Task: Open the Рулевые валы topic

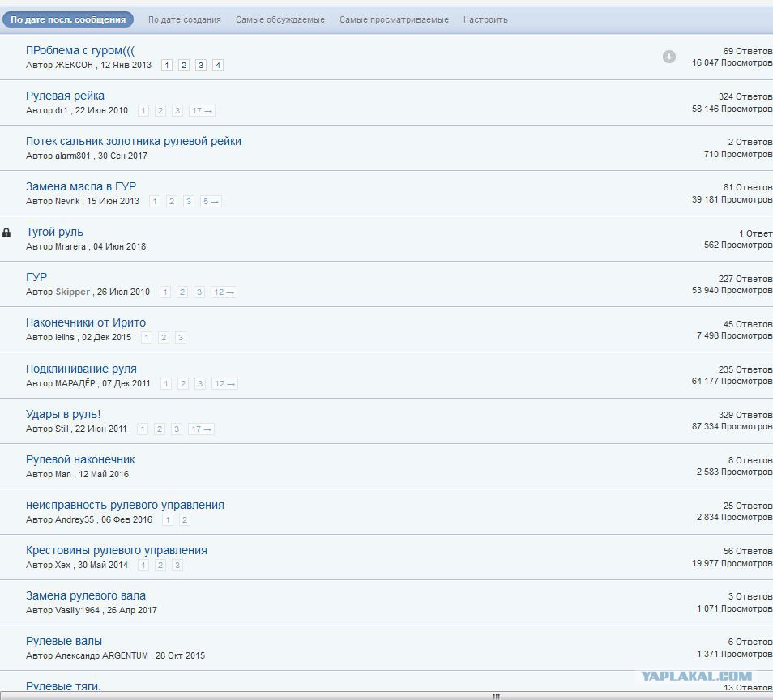Action: click(64, 641)
